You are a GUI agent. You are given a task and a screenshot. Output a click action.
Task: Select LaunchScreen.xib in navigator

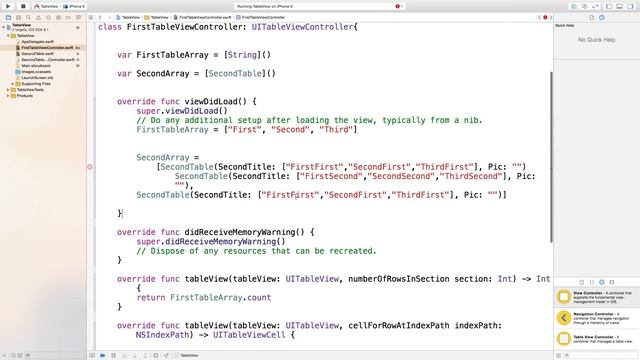pos(36,78)
